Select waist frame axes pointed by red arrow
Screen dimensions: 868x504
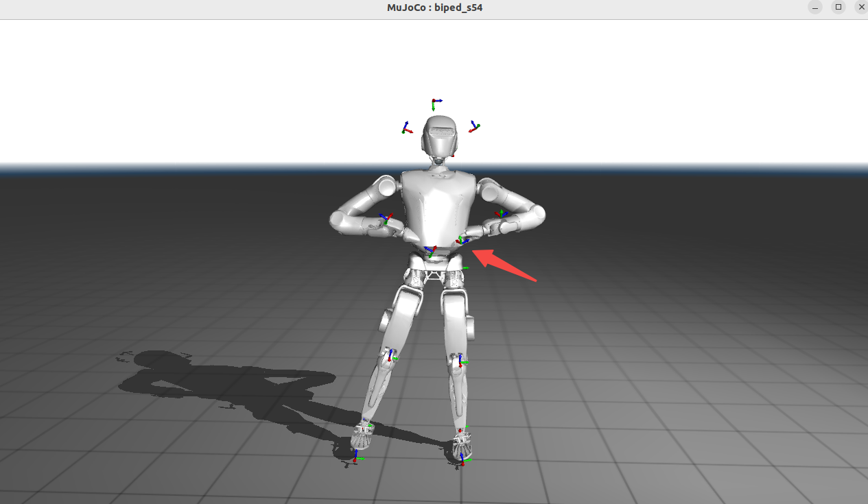pyautogui.click(x=462, y=241)
